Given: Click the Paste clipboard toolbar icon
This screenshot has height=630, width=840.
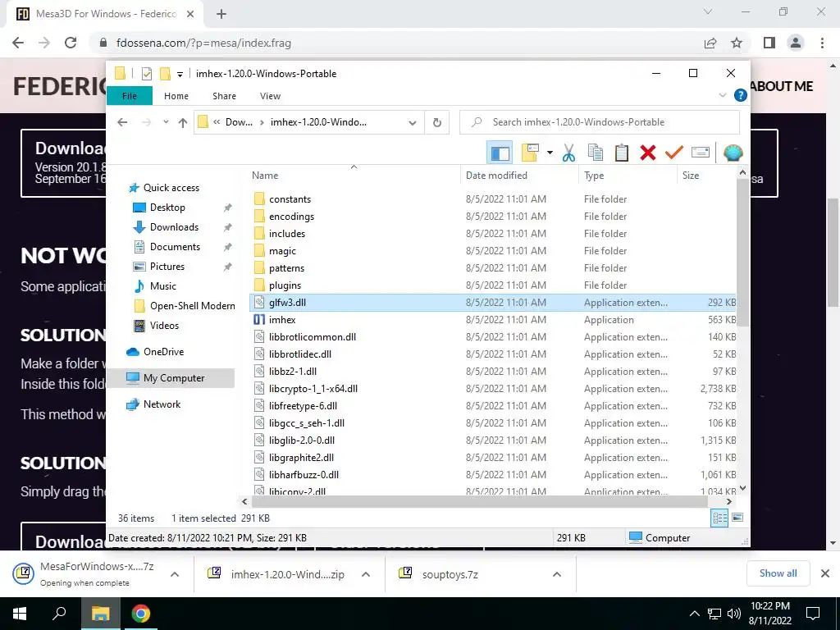Looking at the screenshot, I should coord(622,153).
